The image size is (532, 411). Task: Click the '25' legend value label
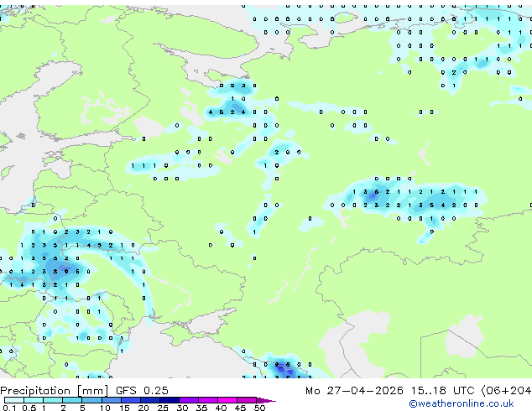pos(163,408)
